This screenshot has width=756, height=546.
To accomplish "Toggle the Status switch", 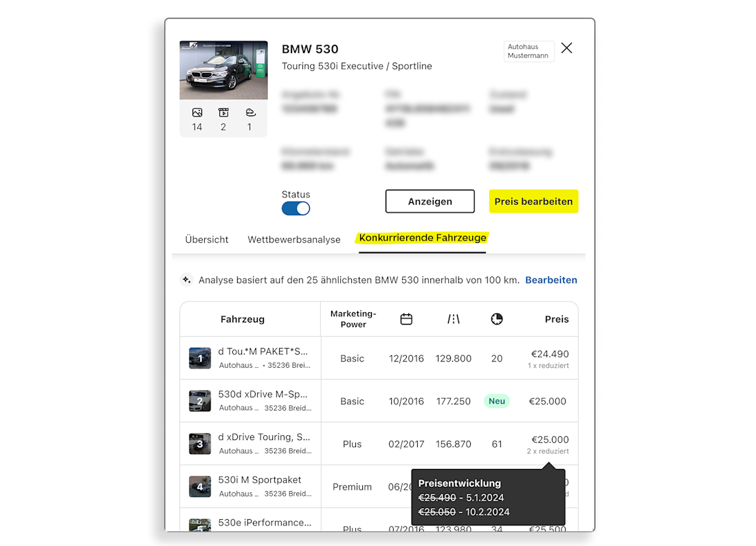I will point(296,208).
